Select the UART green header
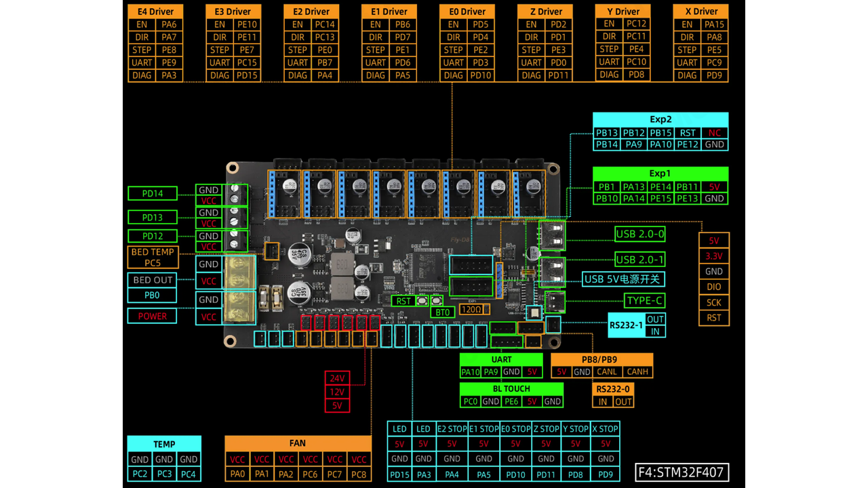The height and width of the screenshot is (488, 868). click(501, 360)
